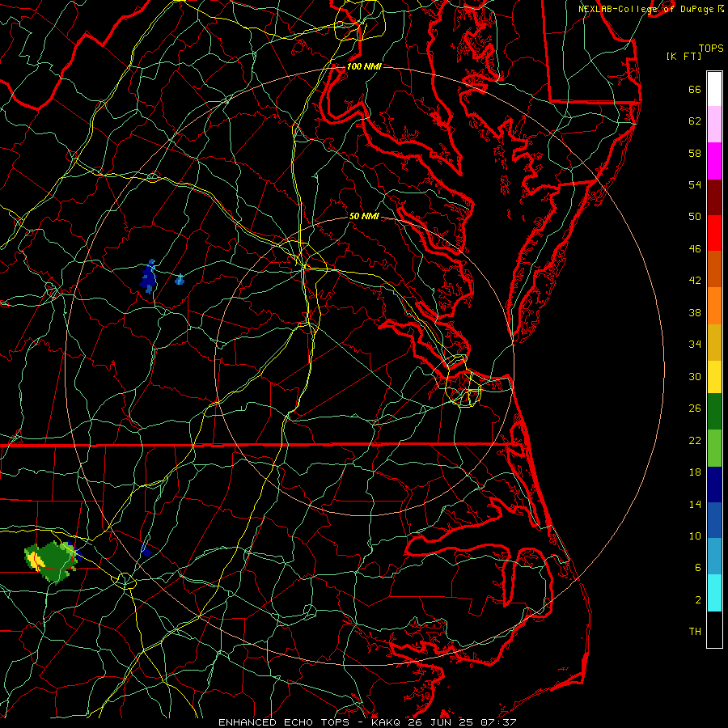Click the legend value 10
The width and height of the screenshot is (728, 728).
[x=695, y=535]
